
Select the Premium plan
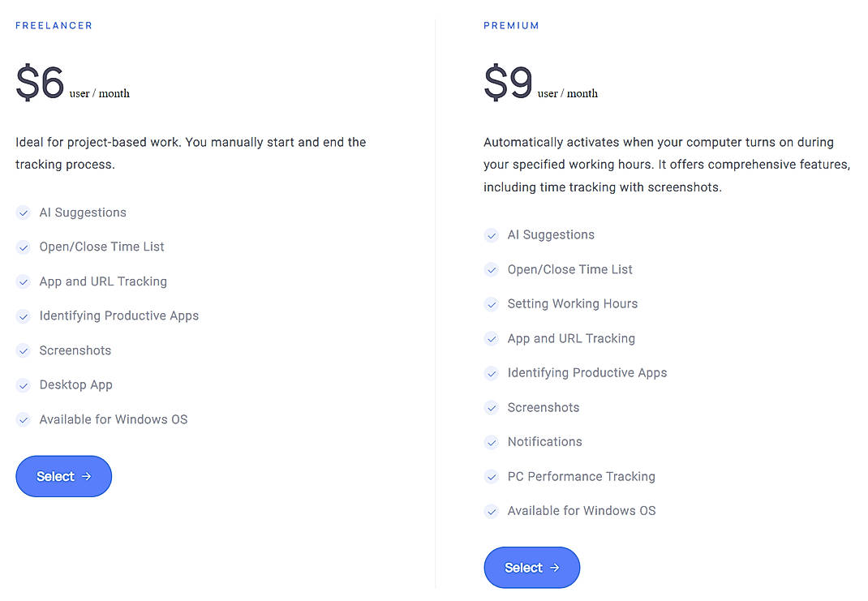531,568
